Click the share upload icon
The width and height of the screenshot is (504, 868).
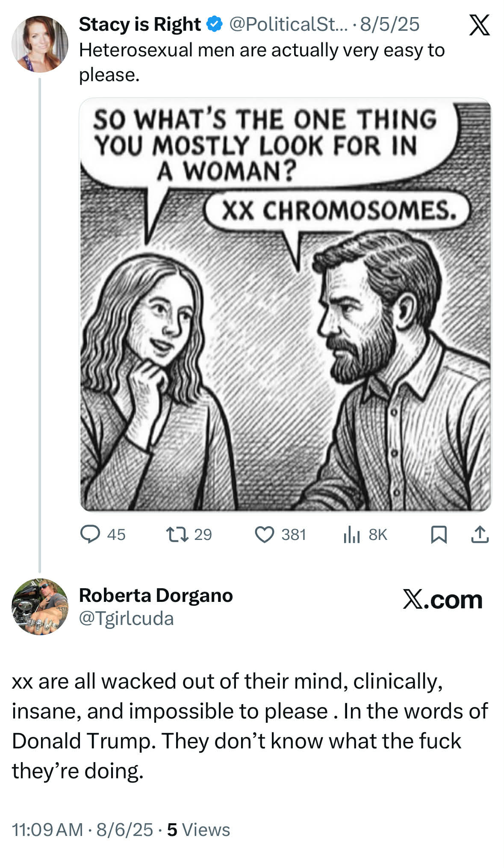(x=480, y=534)
